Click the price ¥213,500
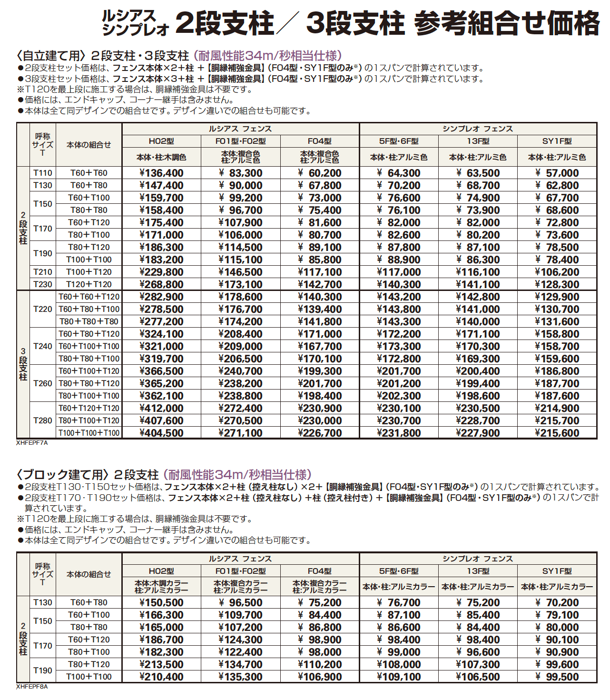 point(161,664)
